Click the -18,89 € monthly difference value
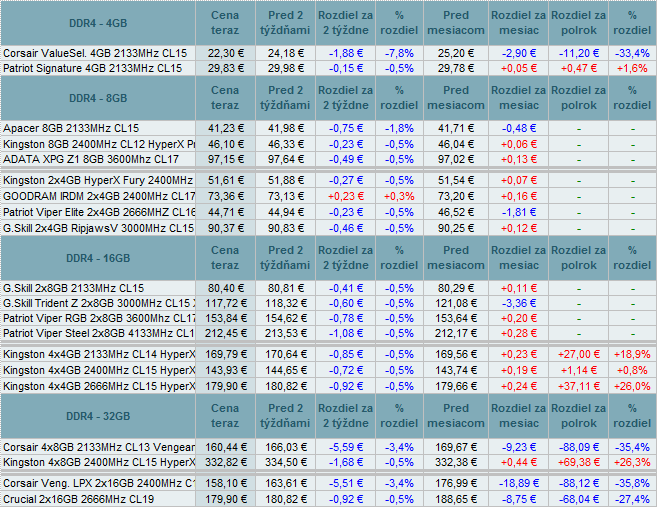657x507 pixels. click(519, 484)
